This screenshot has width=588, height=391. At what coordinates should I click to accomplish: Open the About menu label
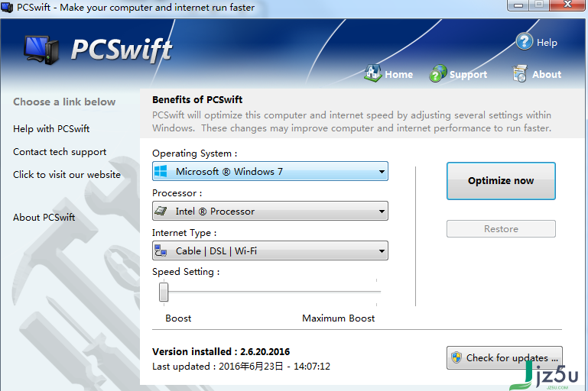pos(547,75)
